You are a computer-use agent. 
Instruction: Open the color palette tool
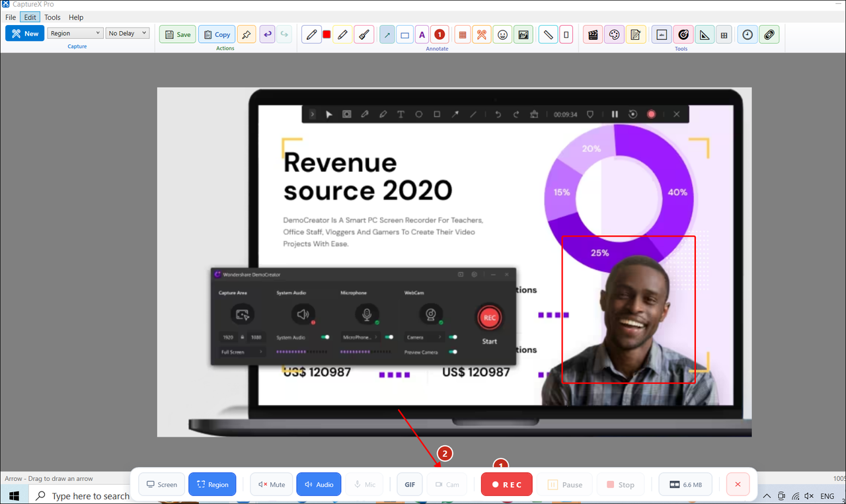[x=614, y=34]
